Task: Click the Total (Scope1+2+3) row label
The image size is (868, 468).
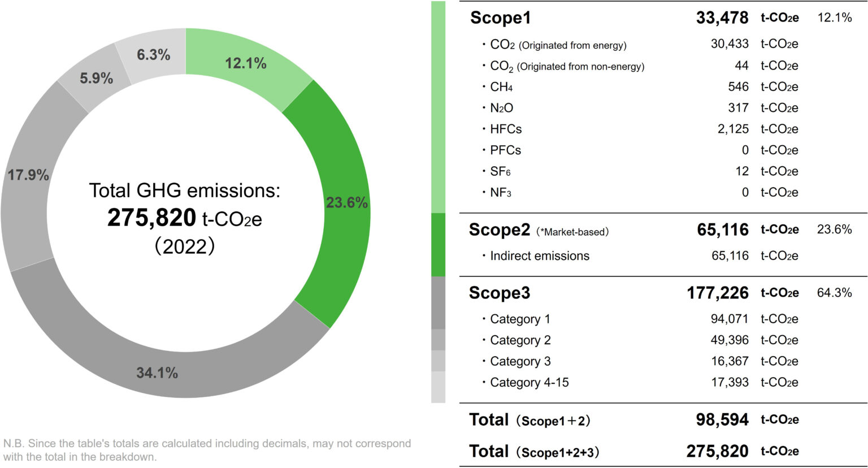Action: coord(534,452)
